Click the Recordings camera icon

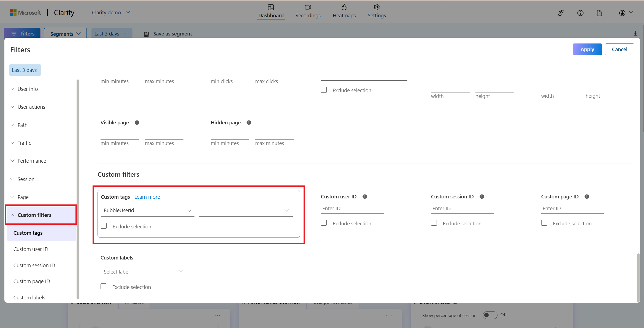click(x=308, y=7)
